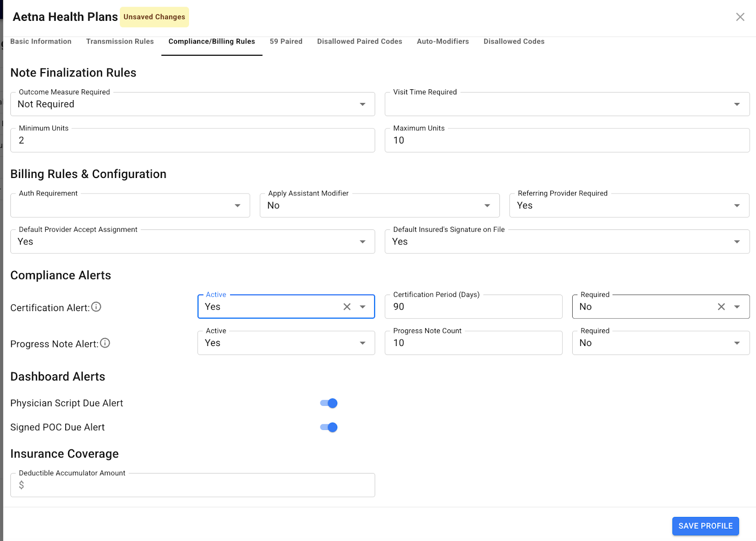Click the Insurance Coverage heading
Screen dimensions: 756x541
(64, 454)
